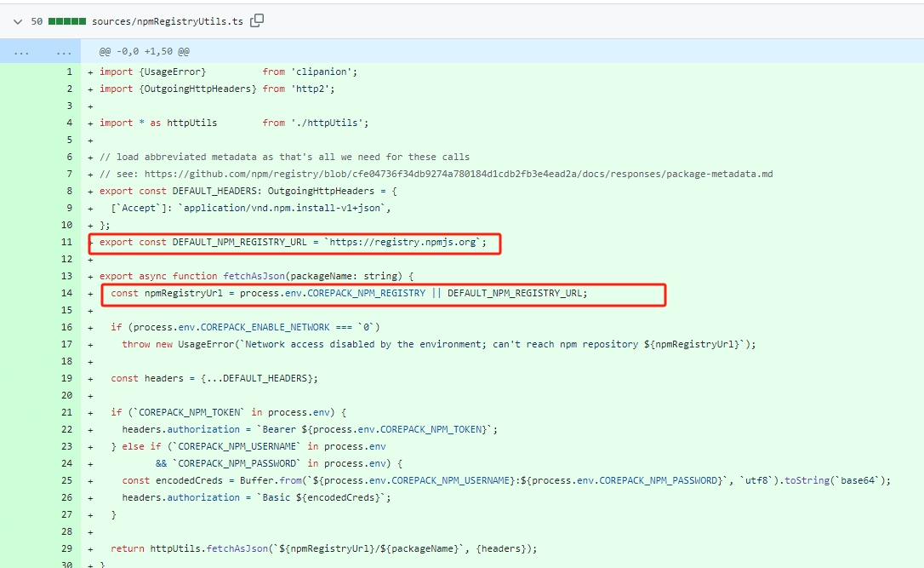This screenshot has height=568, width=924.
Task: Select line number 14 in the diff
Action: tap(66, 293)
